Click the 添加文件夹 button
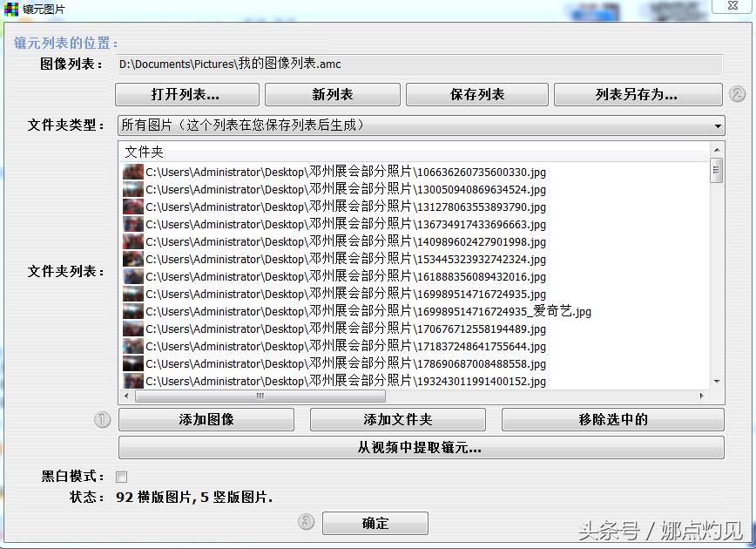This screenshot has height=549, width=756. click(x=398, y=419)
